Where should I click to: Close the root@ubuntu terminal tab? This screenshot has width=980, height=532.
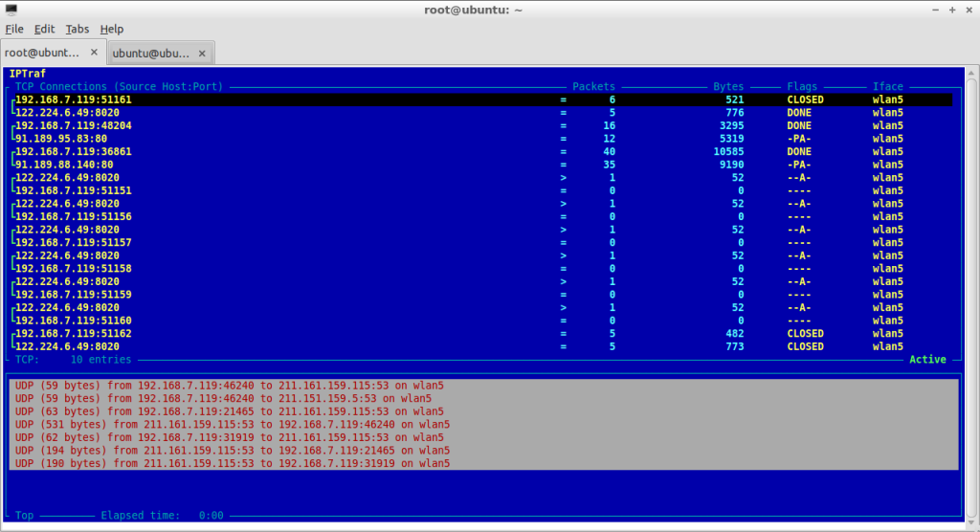[x=94, y=53]
